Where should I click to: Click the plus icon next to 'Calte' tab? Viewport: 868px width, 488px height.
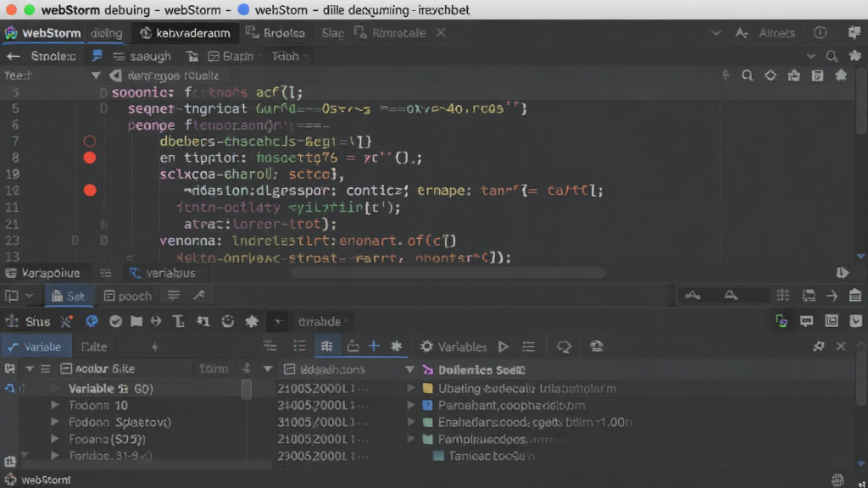[x=155, y=347]
